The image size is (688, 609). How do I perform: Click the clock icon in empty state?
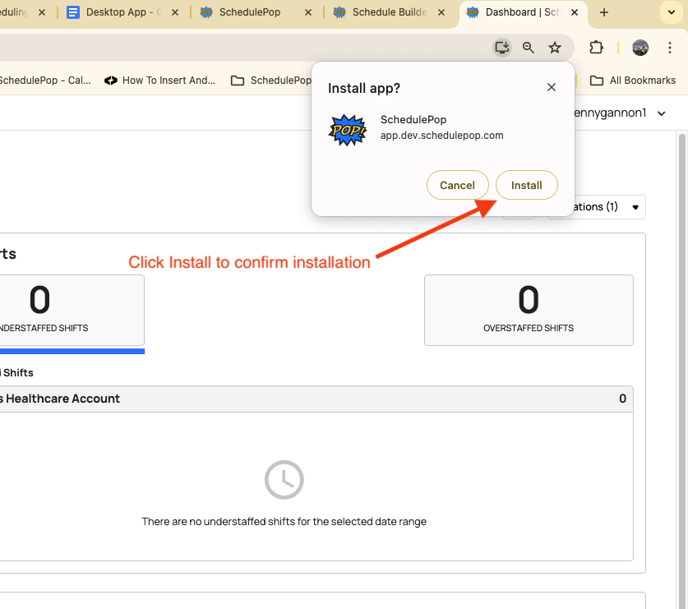284,480
